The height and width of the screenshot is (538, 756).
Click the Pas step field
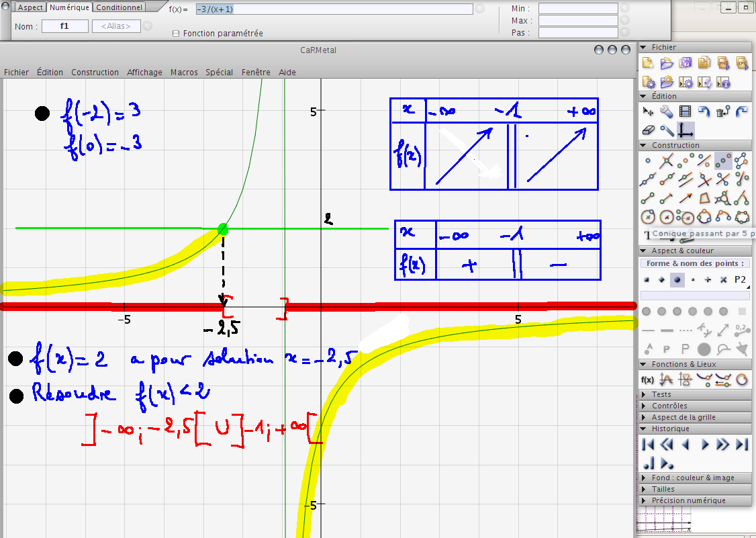(578, 33)
